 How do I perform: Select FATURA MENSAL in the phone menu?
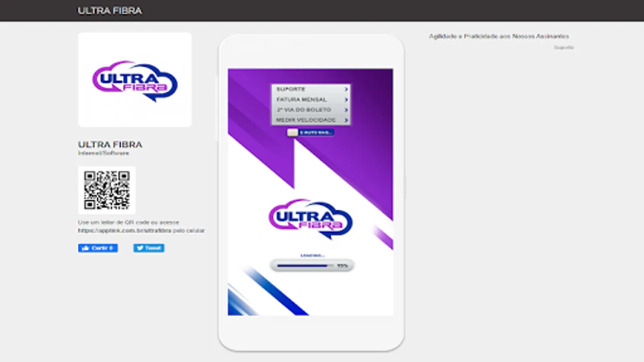tap(311, 99)
